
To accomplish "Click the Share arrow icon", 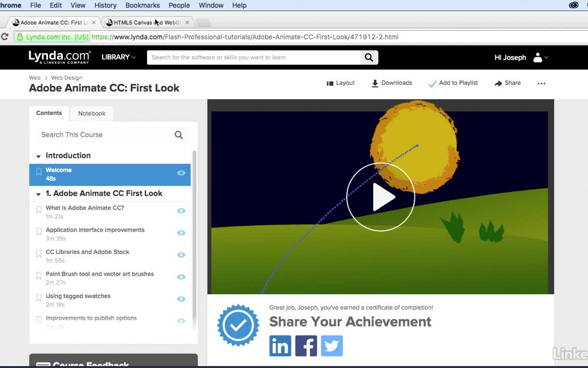I will (498, 83).
